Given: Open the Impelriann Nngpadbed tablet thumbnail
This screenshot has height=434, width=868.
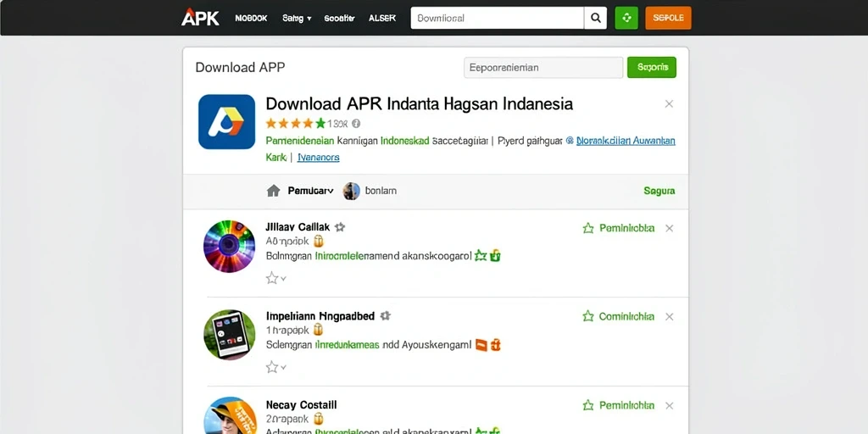Looking at the screenshot, I should click(229, 335).
